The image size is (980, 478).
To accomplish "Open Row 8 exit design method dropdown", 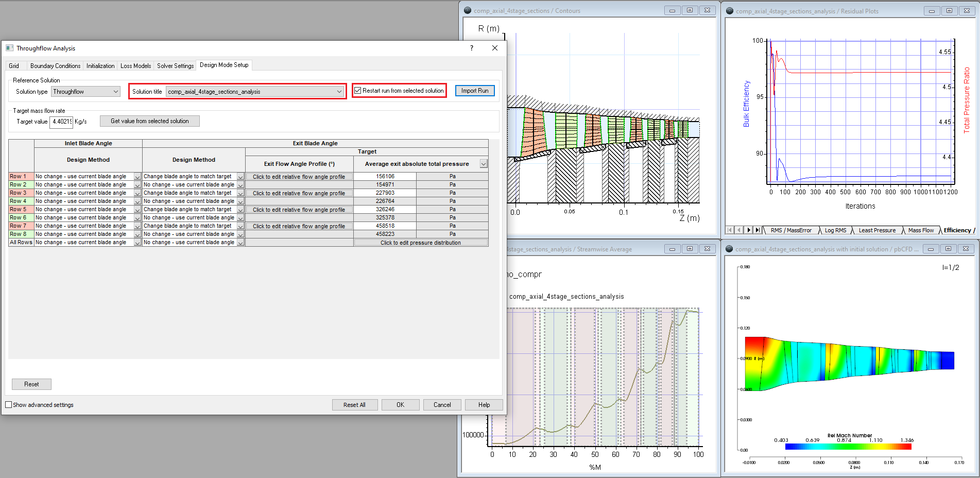I will [240, 234].
